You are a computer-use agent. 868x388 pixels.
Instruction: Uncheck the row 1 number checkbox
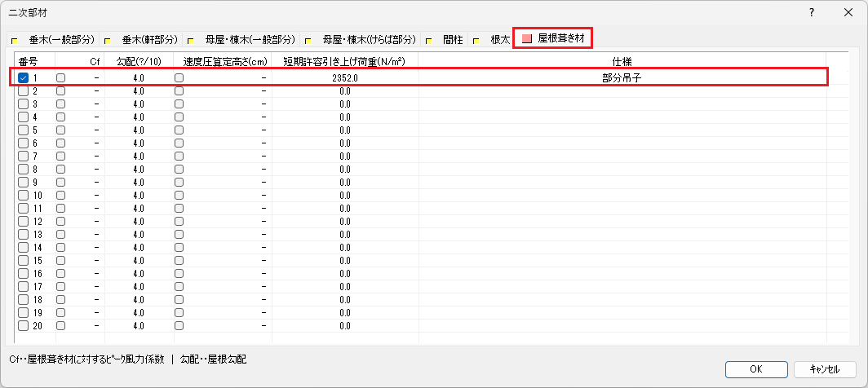[23, 77]
